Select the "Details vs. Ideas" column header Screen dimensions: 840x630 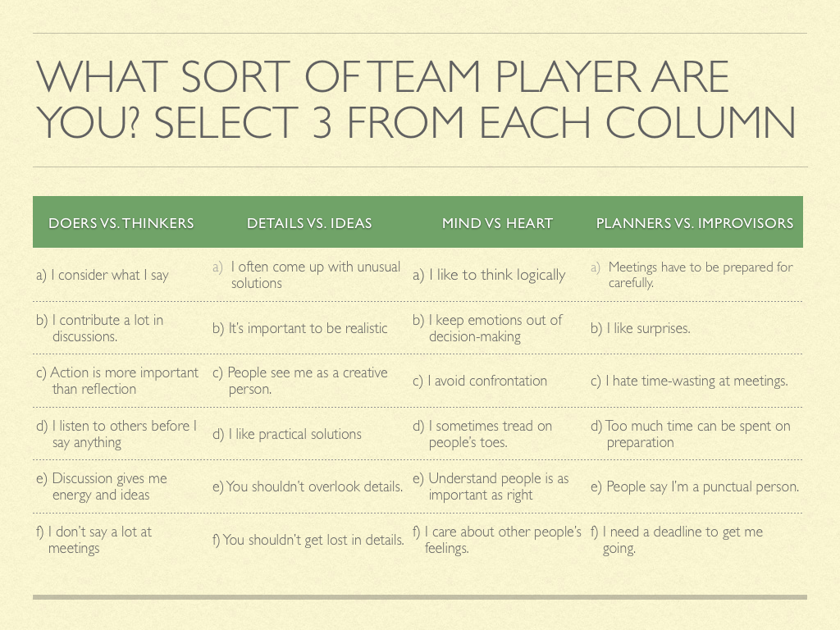[x=309, y=223]
